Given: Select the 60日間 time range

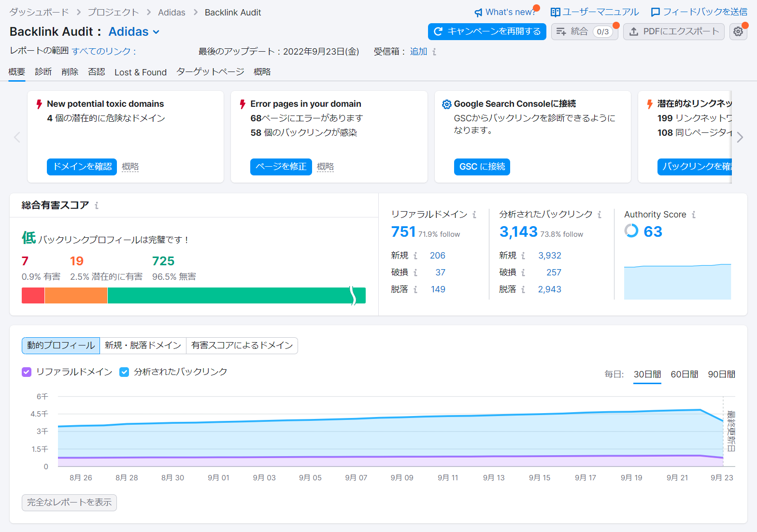Looking at the screenshot, I should (685, 374).
